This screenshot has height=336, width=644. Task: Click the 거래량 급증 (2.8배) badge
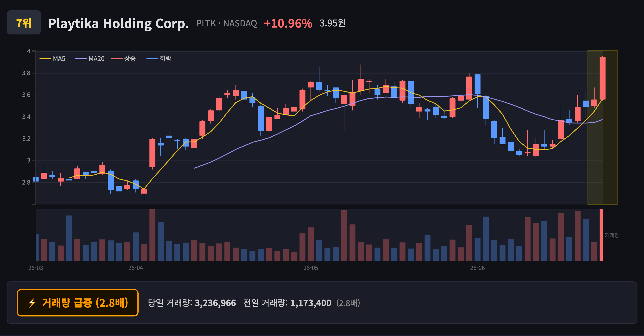point(77,302)
